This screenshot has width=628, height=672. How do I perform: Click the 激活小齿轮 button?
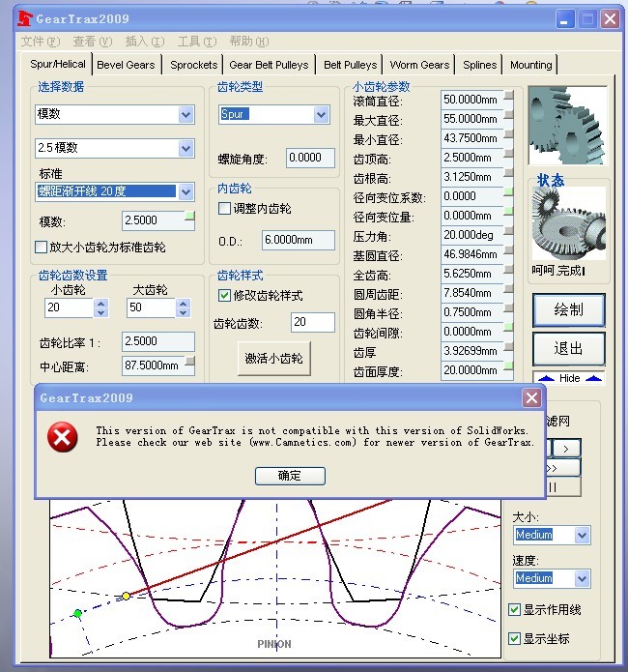tap(274, 359)
